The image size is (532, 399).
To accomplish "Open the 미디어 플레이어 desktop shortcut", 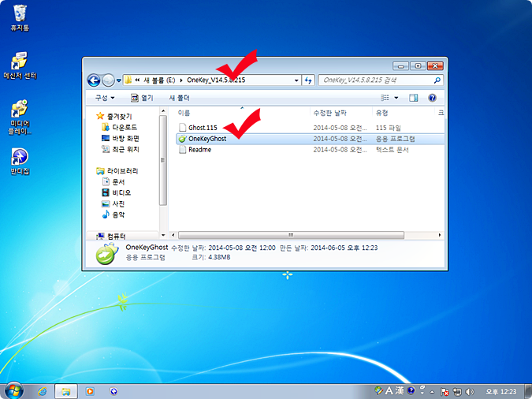I will [x=20, y=117].
